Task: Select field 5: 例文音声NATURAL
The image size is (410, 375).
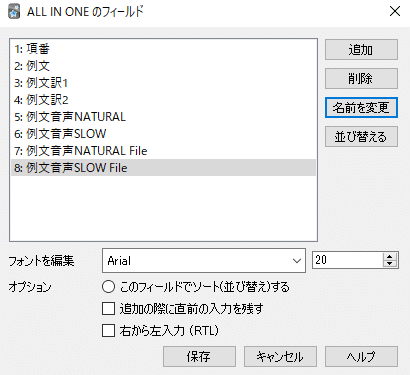Action: coord(163,117)
